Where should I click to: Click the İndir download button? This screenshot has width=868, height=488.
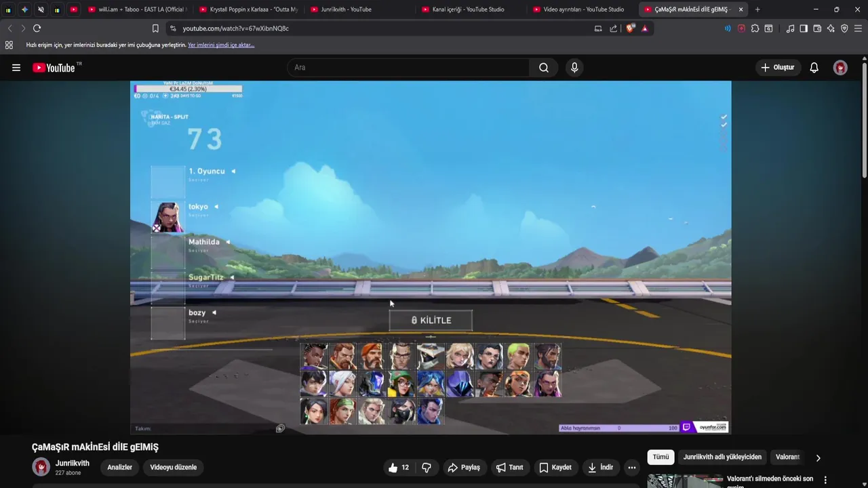601,468
